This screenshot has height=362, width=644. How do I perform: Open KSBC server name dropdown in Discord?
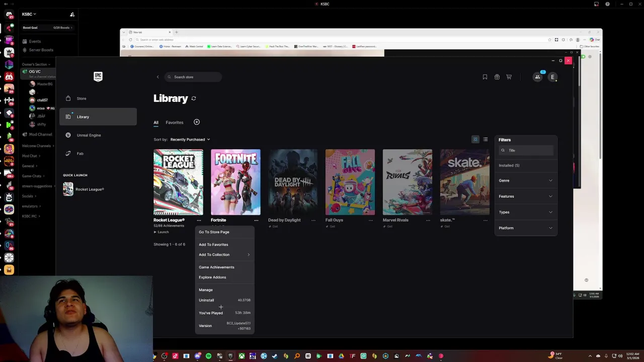tap(29, 15)
